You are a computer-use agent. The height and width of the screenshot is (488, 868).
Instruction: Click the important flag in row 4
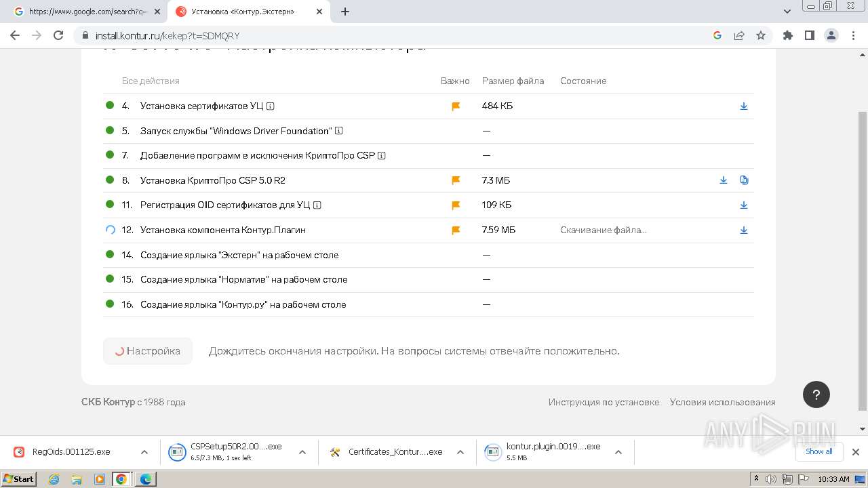456,106
